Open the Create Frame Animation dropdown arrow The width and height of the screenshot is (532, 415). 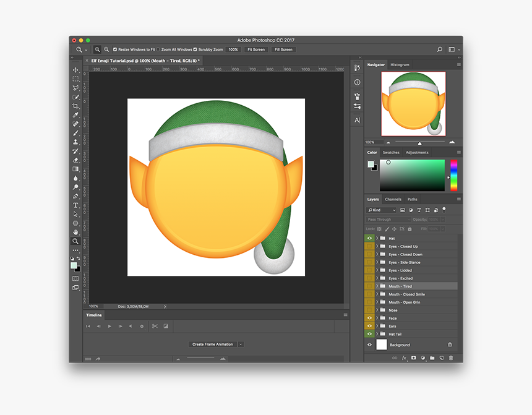tap(241, 344)
